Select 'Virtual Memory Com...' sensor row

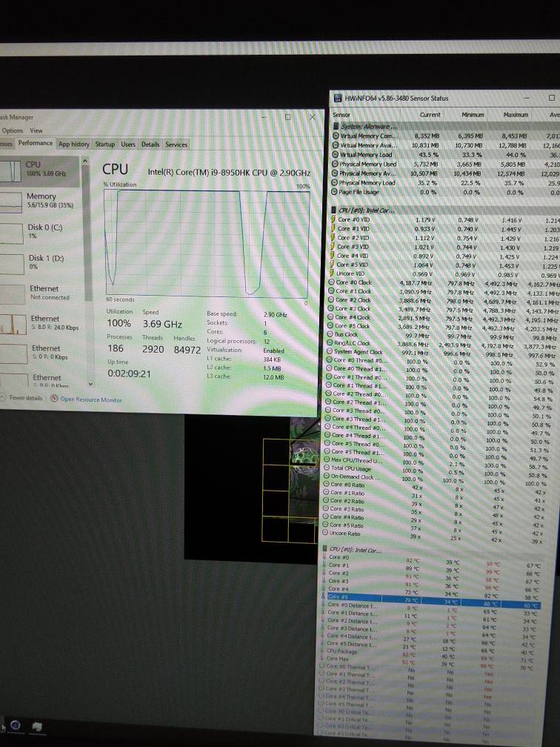point(445,136)
